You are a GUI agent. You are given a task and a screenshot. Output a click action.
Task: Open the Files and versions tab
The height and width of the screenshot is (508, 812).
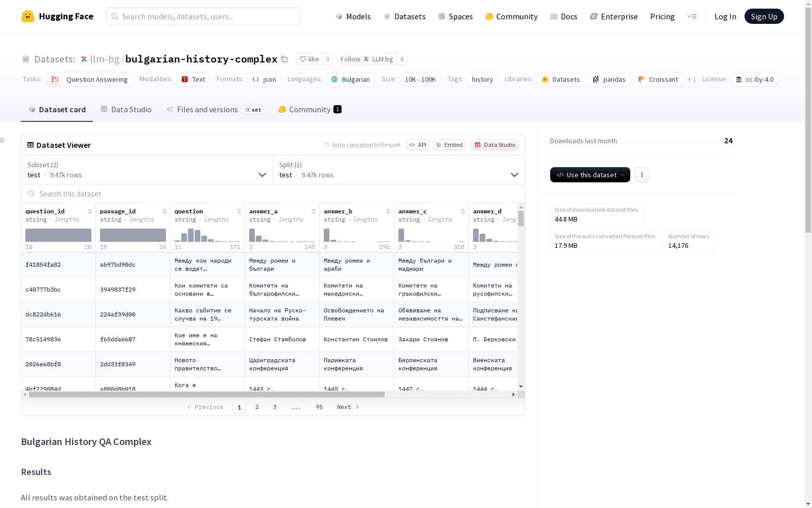215,110
